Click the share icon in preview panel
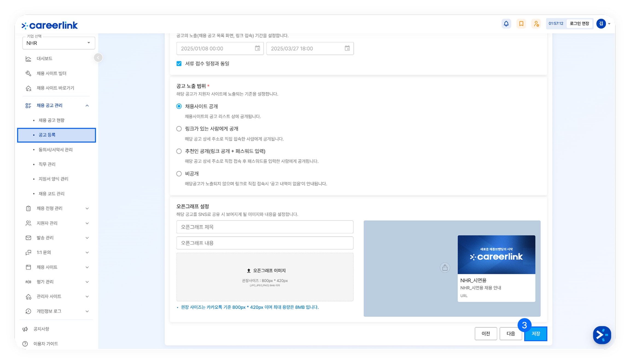 445,267
